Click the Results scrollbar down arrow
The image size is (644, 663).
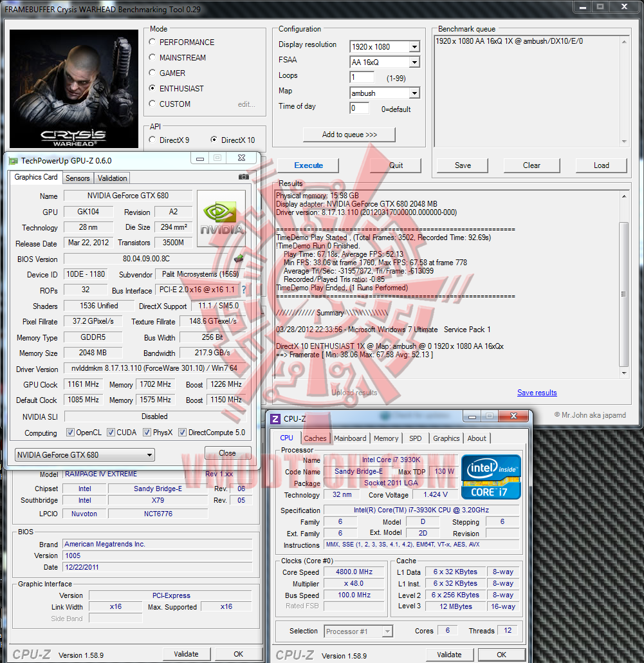(623, 373)
